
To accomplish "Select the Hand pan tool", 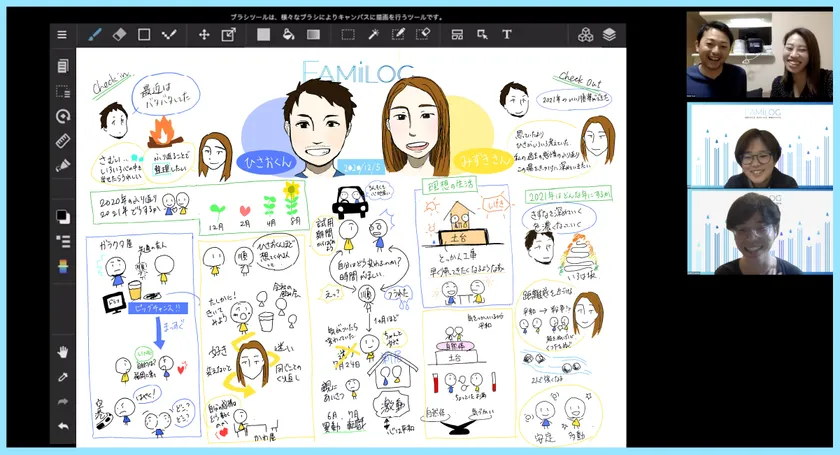I will pos(63,352).
